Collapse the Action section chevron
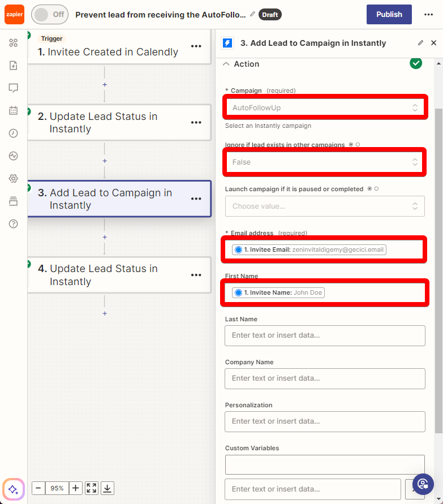Viewport: 443px width, 504px height. [226, 64]
